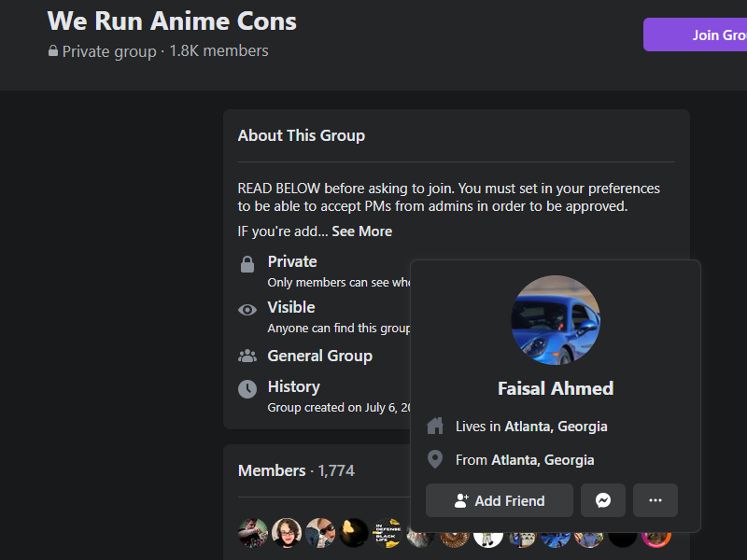Click the Visible eye icon
Viewport: 747px width, 560px height.
click(247, 310)
